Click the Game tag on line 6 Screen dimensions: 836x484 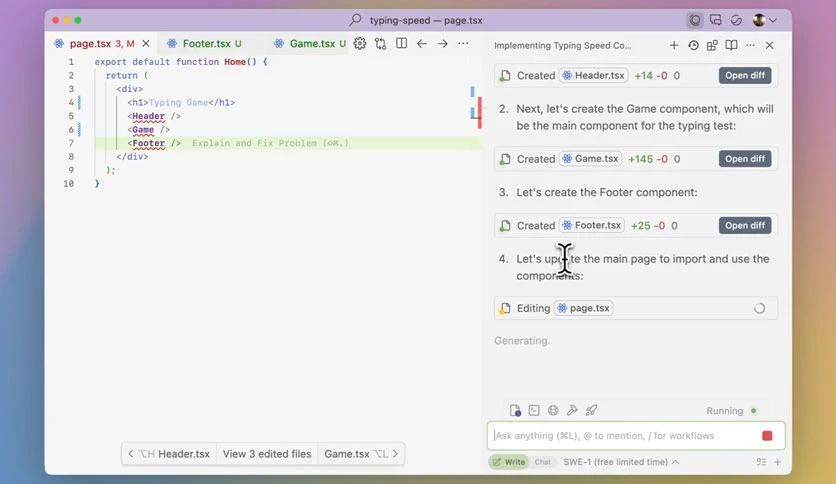(x=143, y=130)
